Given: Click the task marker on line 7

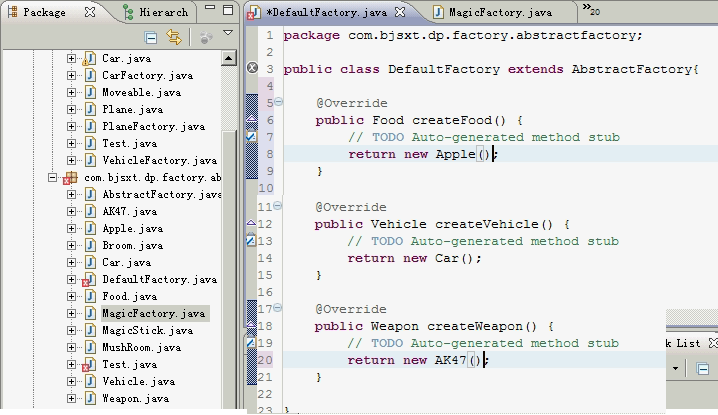Looking at the screenshot, I should 251,137.
